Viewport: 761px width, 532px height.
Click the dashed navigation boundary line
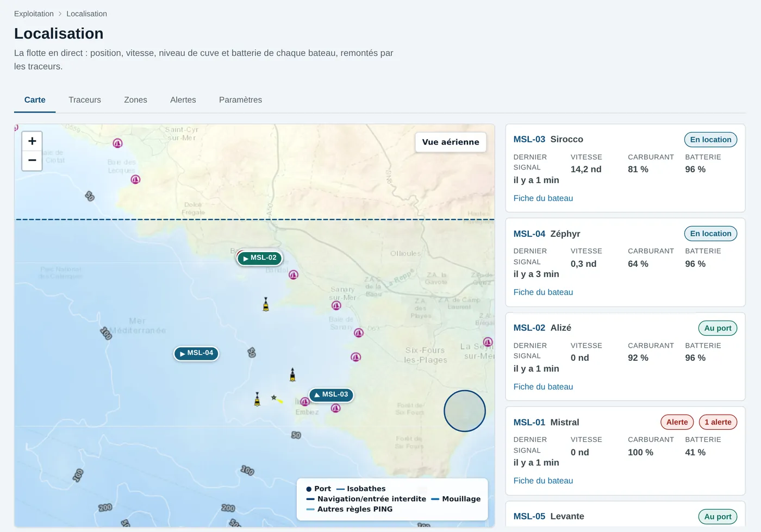tap(255, 220)
